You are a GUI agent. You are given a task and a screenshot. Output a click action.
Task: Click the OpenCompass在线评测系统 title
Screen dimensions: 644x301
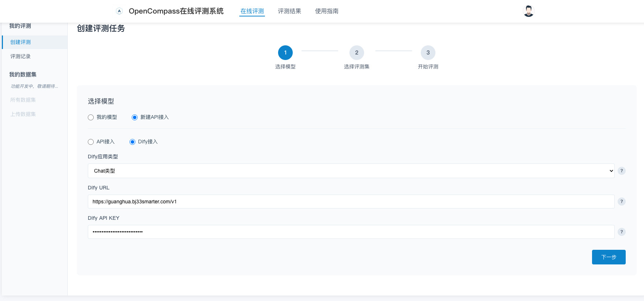176,11
